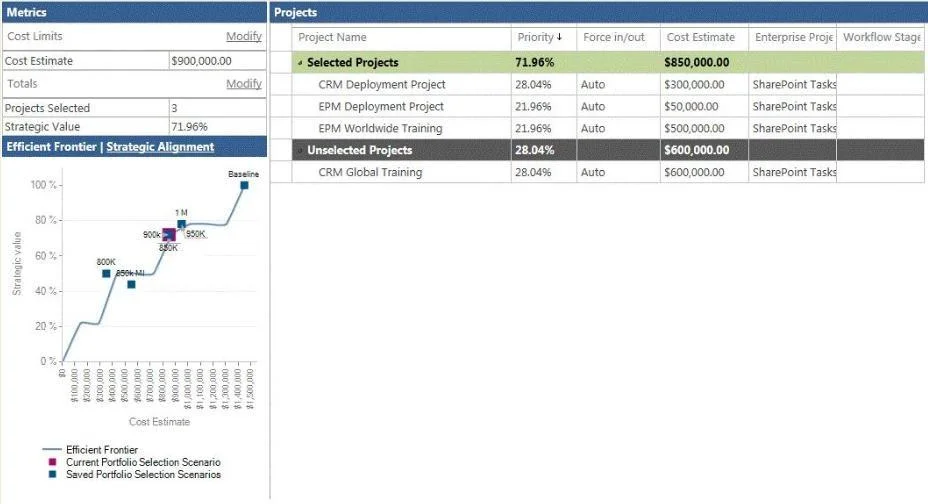928x504 pixels.
Task: Switch to the Strategic Alignment view
Action: (160, 147)
